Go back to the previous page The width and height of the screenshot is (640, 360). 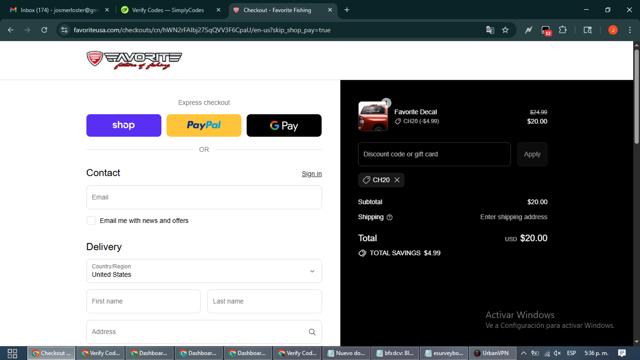tap(11, 30)
